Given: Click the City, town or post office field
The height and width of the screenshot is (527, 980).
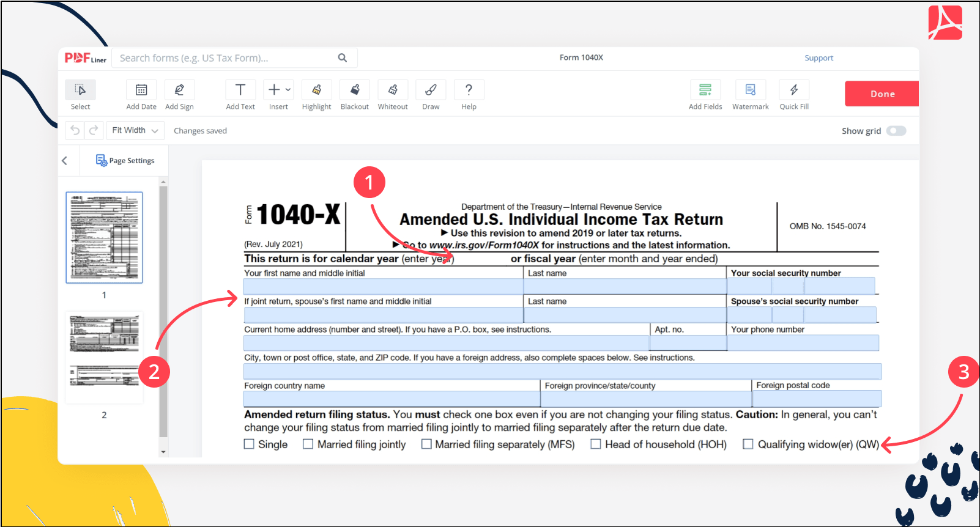Looking at the screenshot, I should click(x=562, y=371).
